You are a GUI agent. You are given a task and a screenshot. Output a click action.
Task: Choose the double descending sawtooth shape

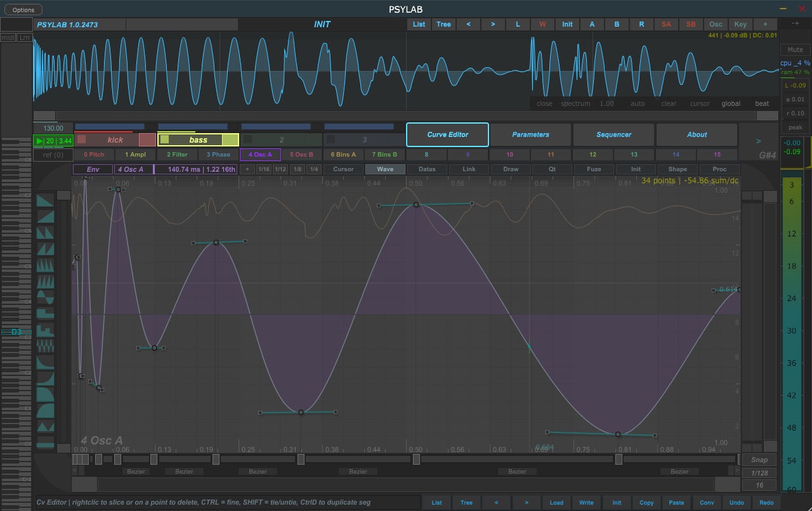coord(45,234)
